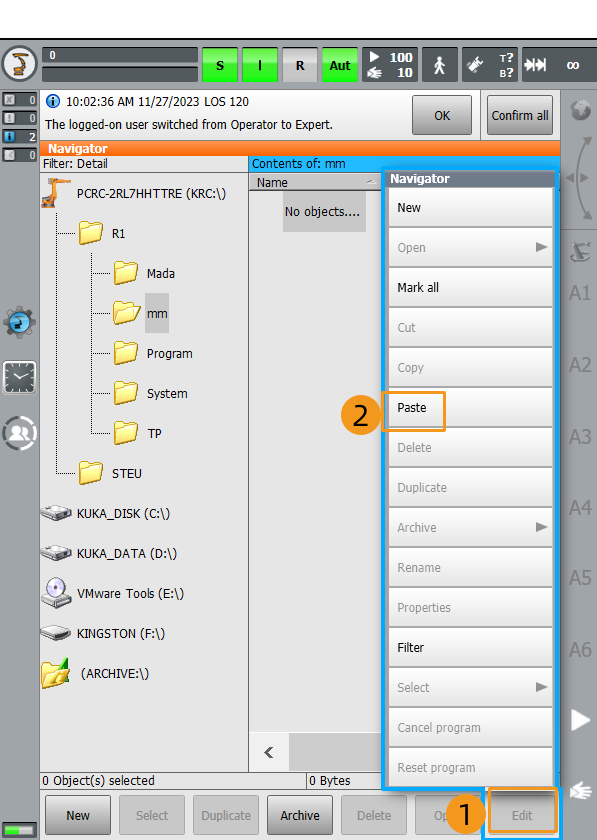Choose Paste in the edit menu
This screenshot has width=597, height=840.
coord(470,407)
